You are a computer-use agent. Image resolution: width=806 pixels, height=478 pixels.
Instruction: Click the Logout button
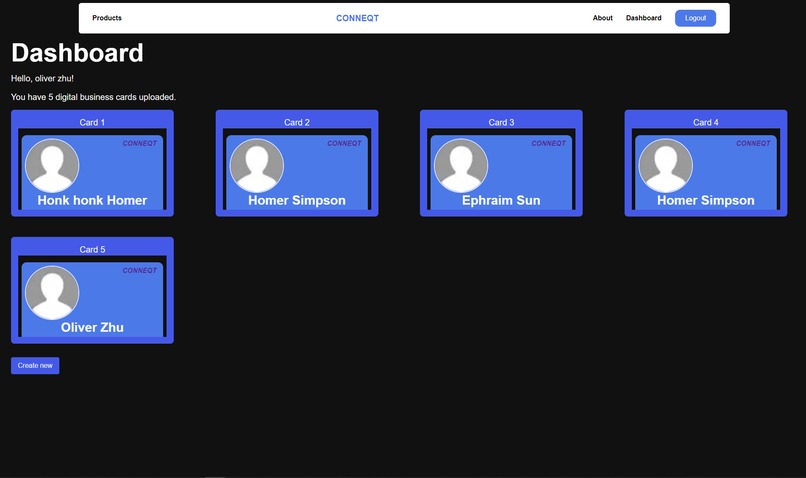pos(695,18)
